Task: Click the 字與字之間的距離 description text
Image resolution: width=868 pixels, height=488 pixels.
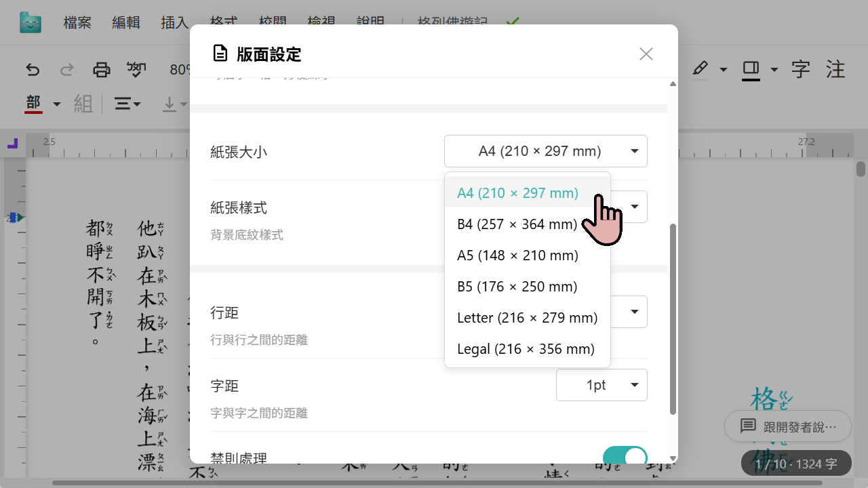Action: 259,413
